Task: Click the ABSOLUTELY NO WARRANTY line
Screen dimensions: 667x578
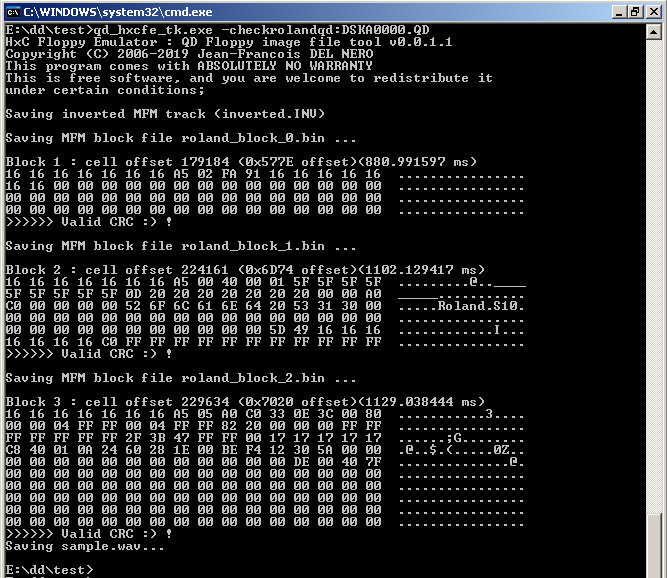Action: tap(189, 66)
